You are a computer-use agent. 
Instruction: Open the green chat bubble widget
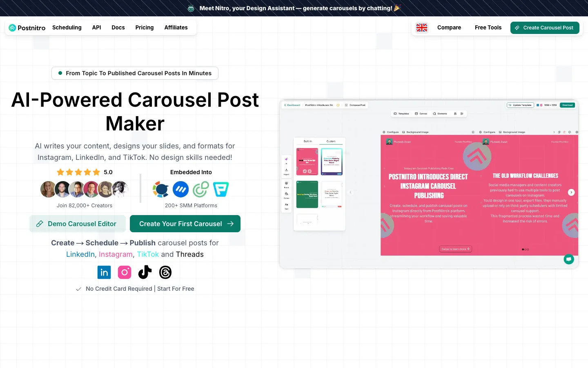click(x=569, y=259)
